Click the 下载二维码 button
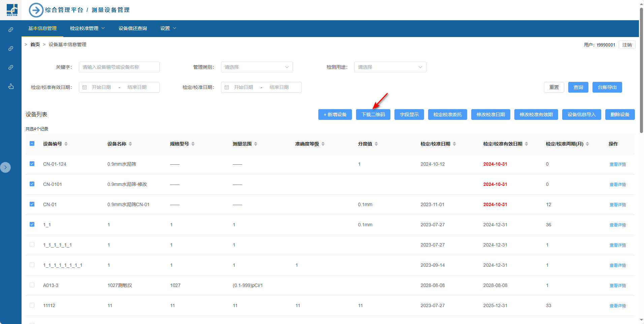The width and height of the screenshot is (644, 324). point(373,115)
